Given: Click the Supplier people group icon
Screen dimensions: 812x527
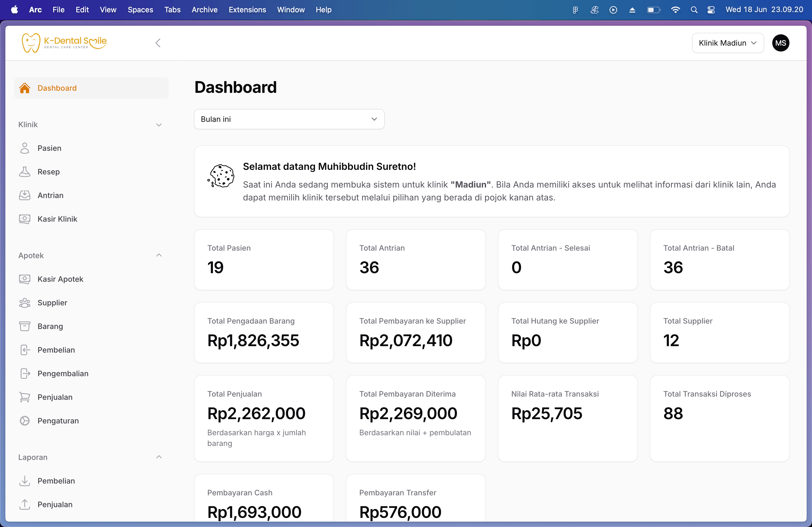Looking at the screenshot, I should pos(24,303).
